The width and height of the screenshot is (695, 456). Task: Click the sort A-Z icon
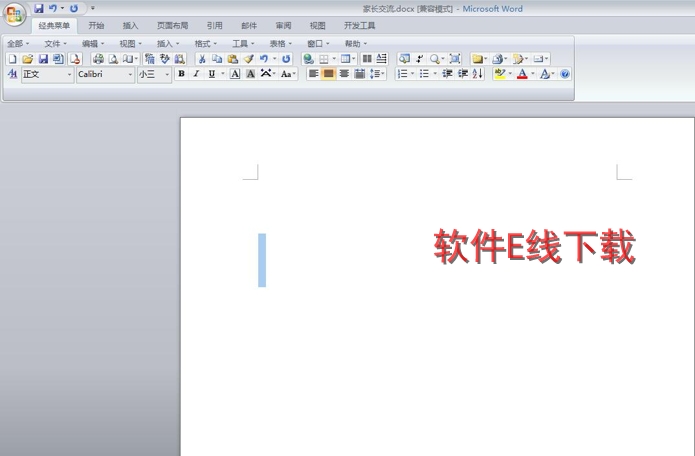(x=477, y=74)
